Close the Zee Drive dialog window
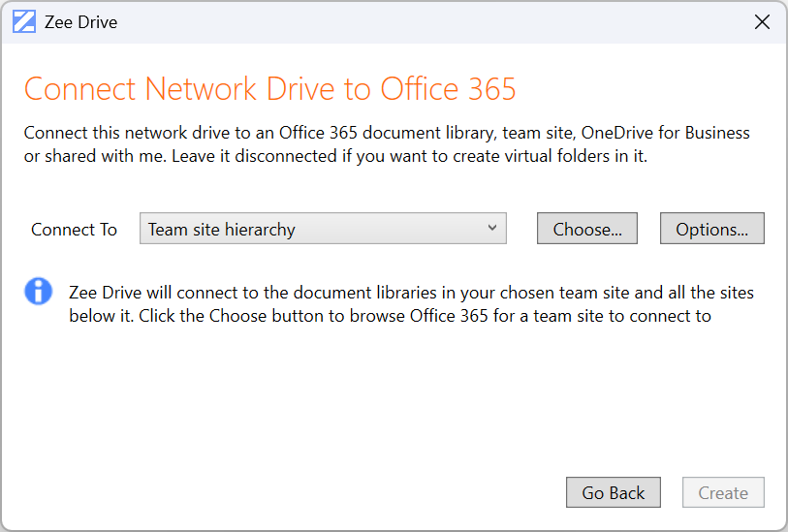Screen dimensions: 788x532 [x=762, y=22]
